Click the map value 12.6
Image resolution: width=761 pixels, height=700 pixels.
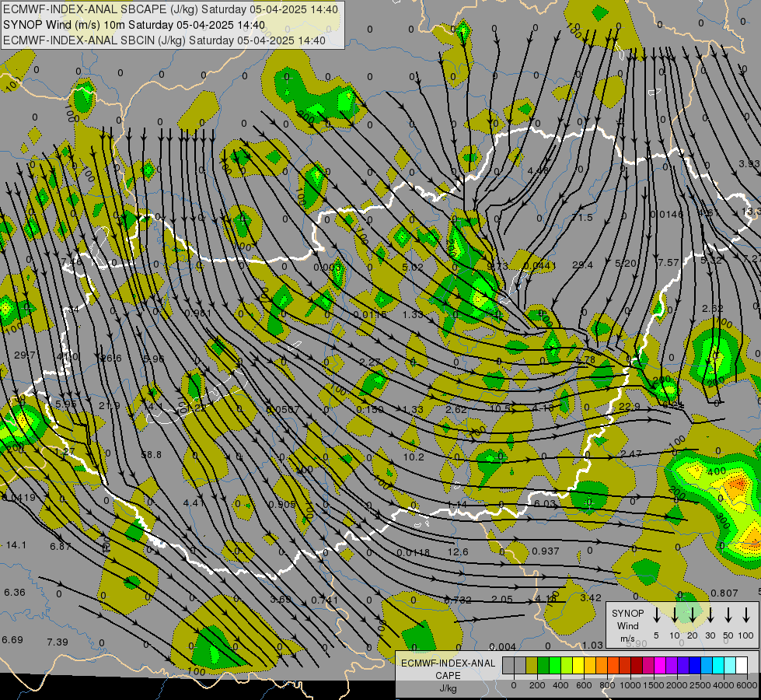458,552
